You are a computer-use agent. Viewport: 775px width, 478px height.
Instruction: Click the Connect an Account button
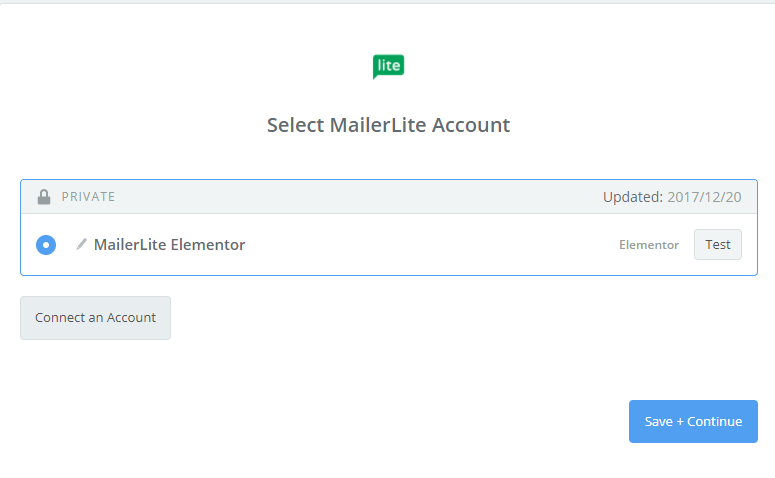95,318
